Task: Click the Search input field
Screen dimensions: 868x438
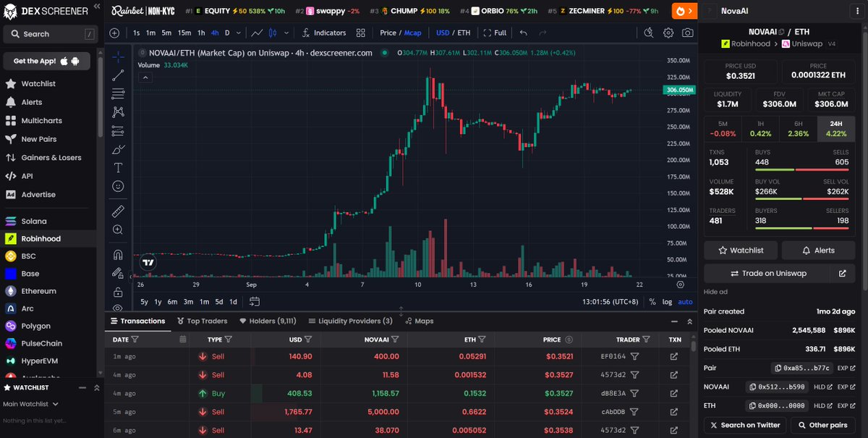Action: [x=49, y=34]
